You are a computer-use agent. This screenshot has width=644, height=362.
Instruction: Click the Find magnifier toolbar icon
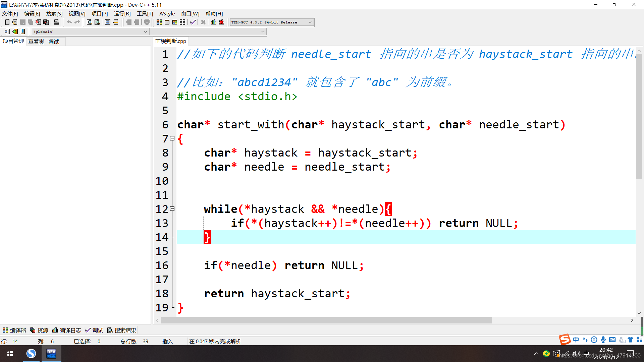click(x=89, y=22)
